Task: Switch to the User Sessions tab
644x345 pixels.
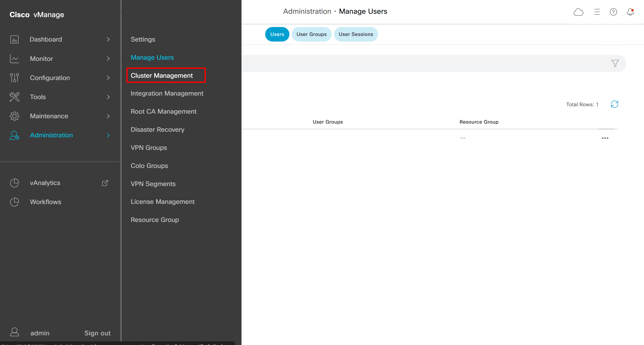Action: (356, 34)
